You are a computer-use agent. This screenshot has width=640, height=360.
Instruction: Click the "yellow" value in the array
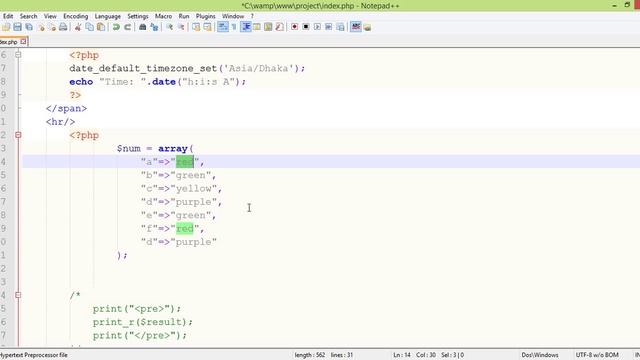[x=194, y=189]
